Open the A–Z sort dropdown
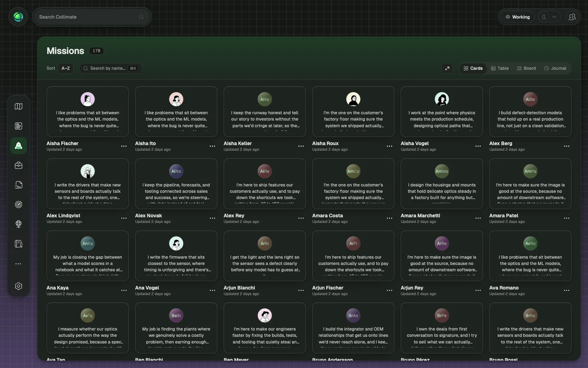This screenshot has height=368, width=588. 65,68
